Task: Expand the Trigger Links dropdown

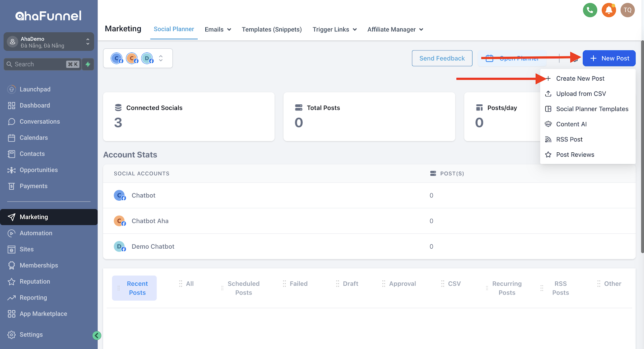Action: 334,29
